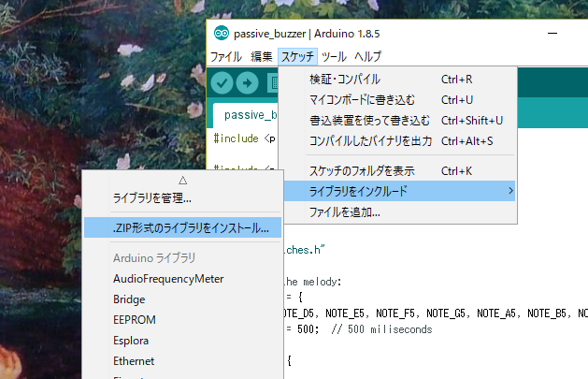Screen dimensions: 588x379
Task: Include the Ethernet library
Action: (182, 361)
